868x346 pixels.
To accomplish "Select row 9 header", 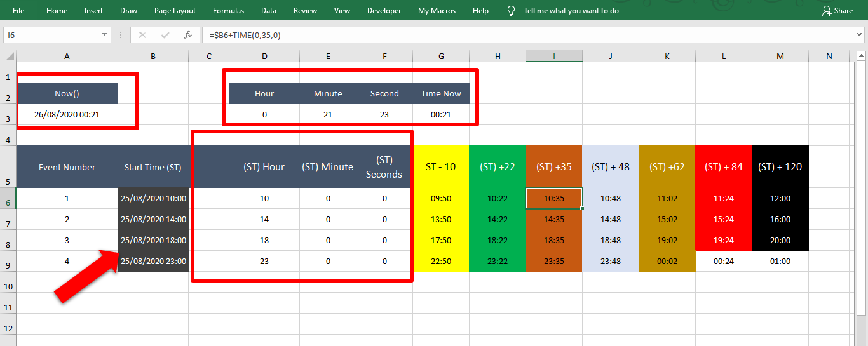I will point(8,261).
